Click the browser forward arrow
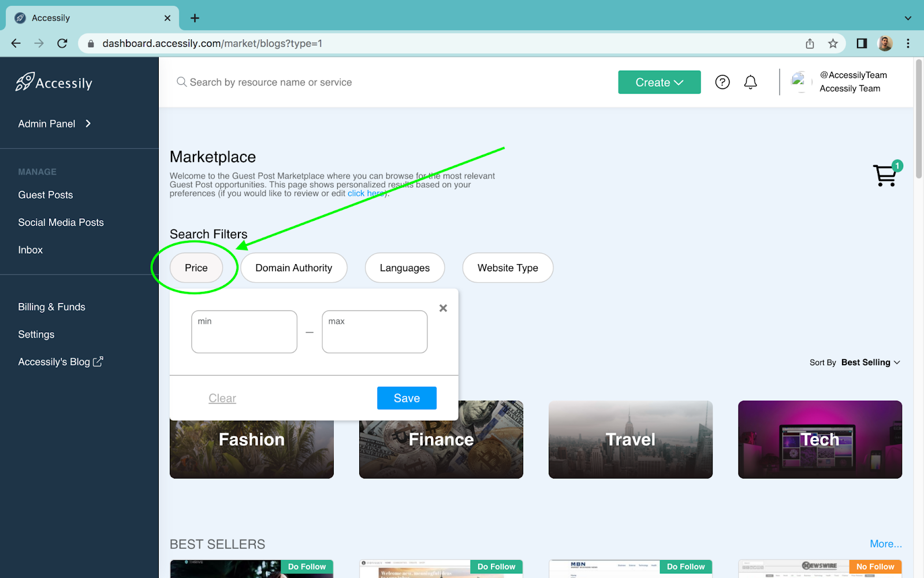This screenshot has width=924, height=578. [x=39, y=43]
